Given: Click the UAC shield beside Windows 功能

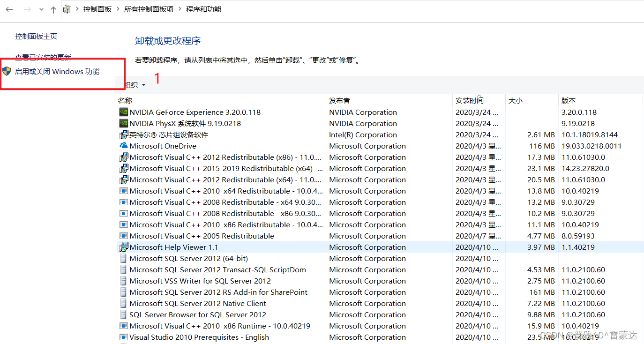Looking at the screenshot, I should pyautogui.click(x=7, y=71).
